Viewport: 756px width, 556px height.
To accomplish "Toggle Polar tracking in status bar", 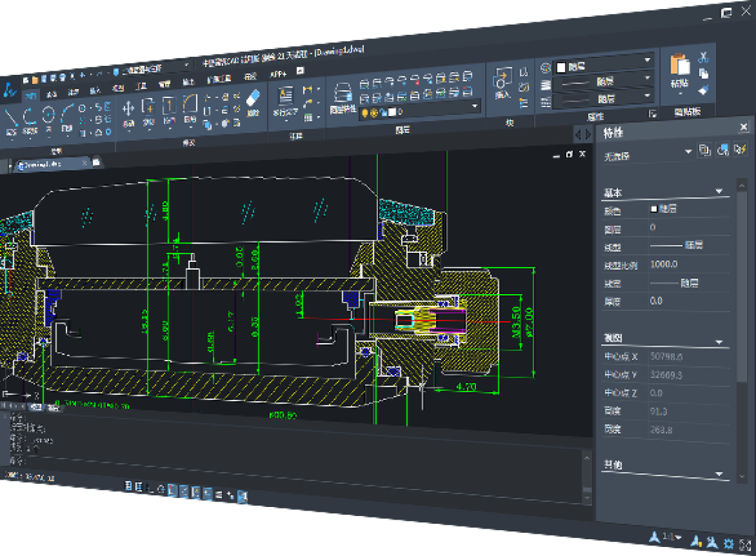I will click(161, 489).
